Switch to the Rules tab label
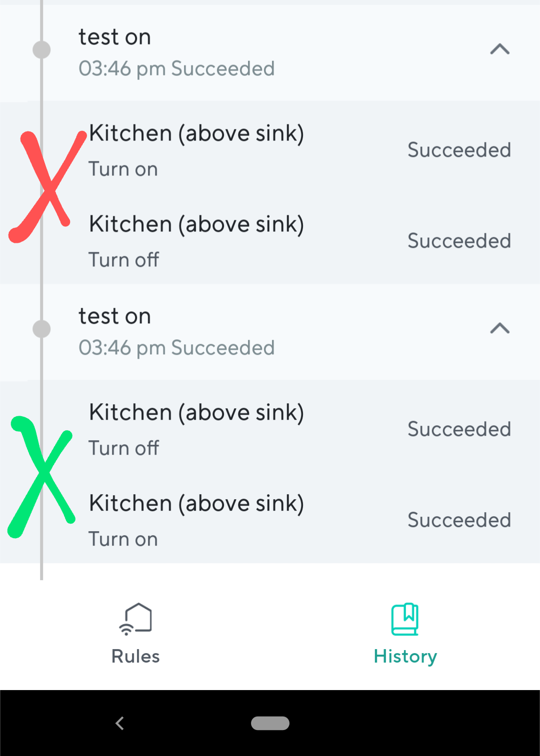This screenshot has height=756, width=540. pos(135,656)
